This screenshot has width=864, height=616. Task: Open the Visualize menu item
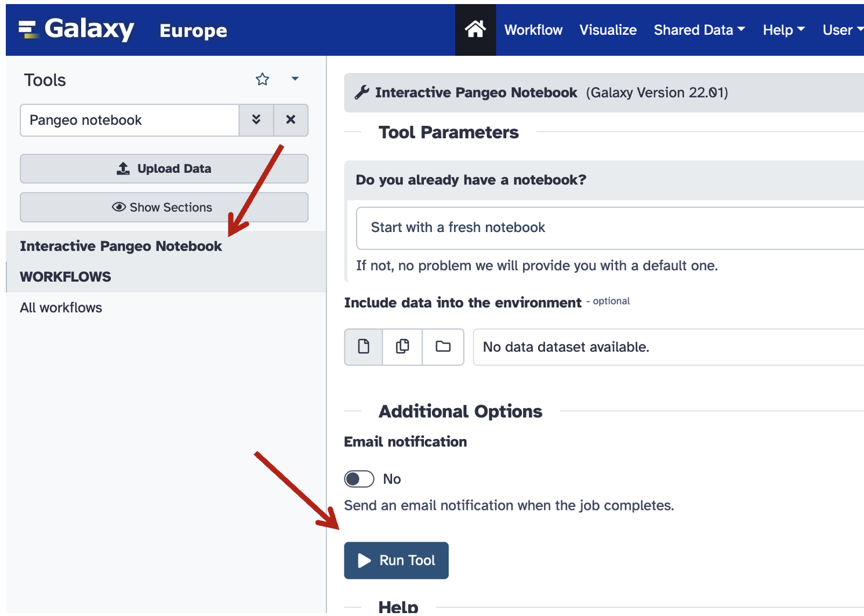click(608, 30)
